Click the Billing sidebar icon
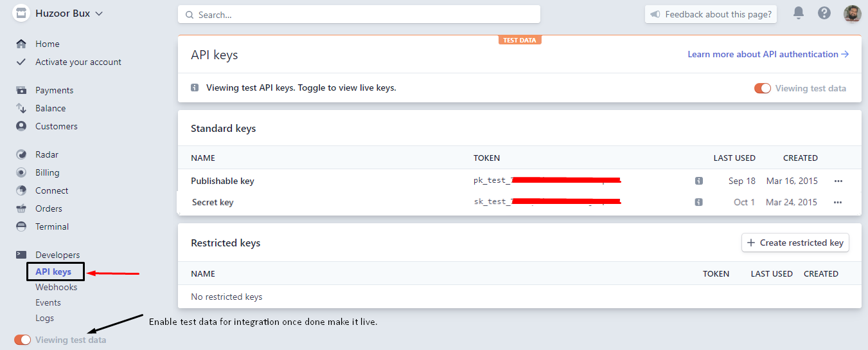 [21, 172]
